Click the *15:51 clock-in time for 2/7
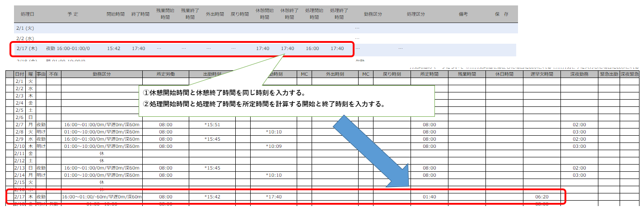 click(x=212, y=124)
